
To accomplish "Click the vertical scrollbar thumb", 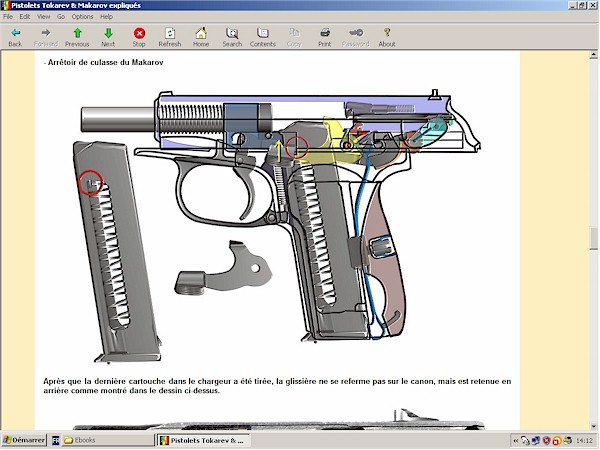I will tap(593, 238).
